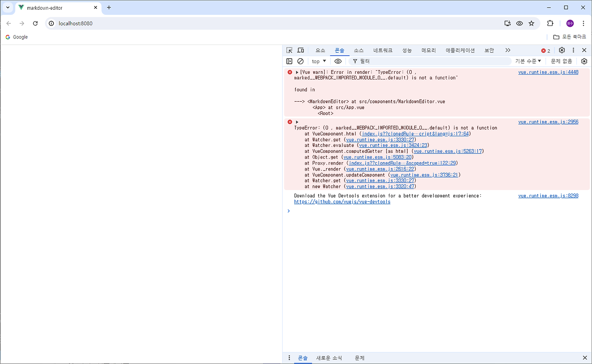Open the Chrome three-dot menu
This screenshot has width=592, height=364.
pyautogui.click(x=583, y=23)
